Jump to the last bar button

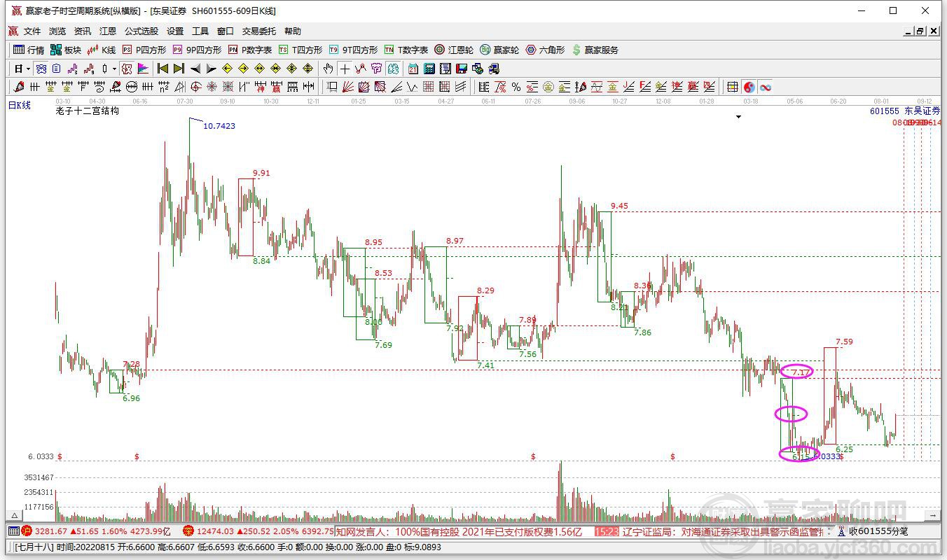[179, 69]
